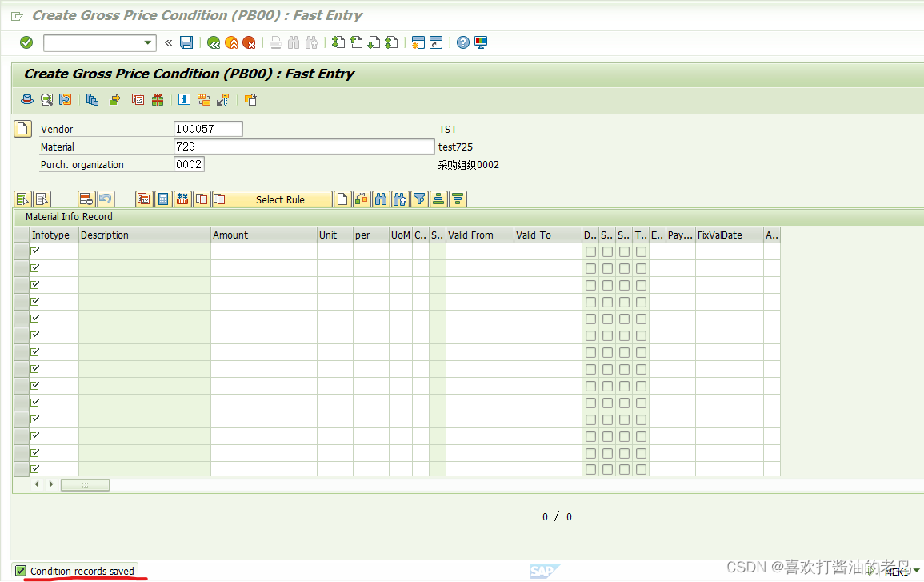
Task: Click the binoculars Find icon above the grid
Action: click(380, 199)
